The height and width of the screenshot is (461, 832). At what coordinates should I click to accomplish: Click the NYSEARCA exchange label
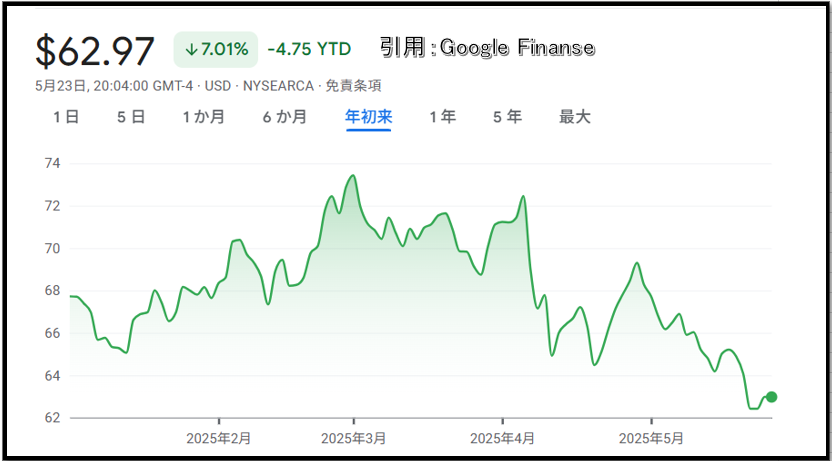278,85
